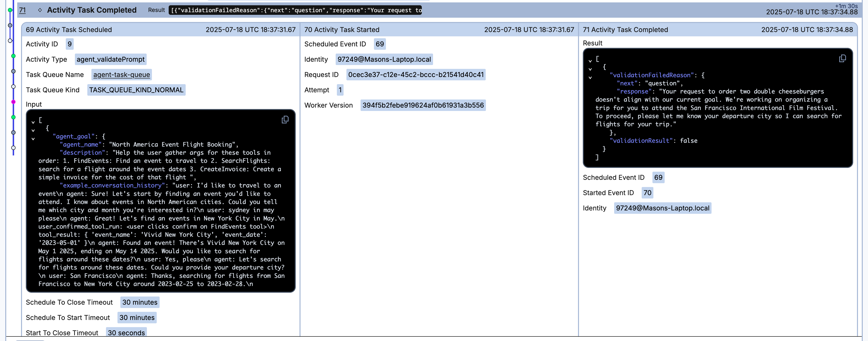Copy the Input JSON using its copy icon
Screen dimensions: 868x341
[285, 120]
